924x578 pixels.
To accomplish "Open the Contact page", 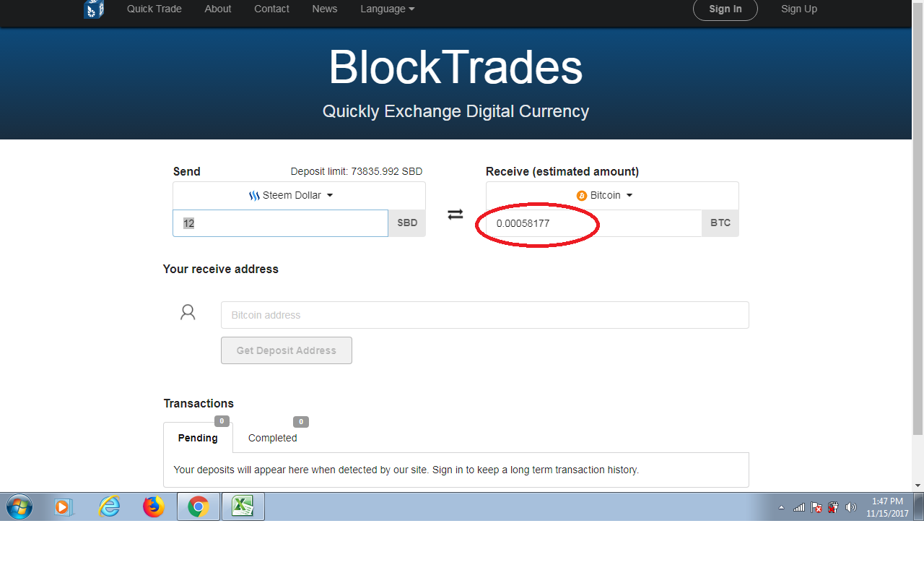I will coord(271,9).
